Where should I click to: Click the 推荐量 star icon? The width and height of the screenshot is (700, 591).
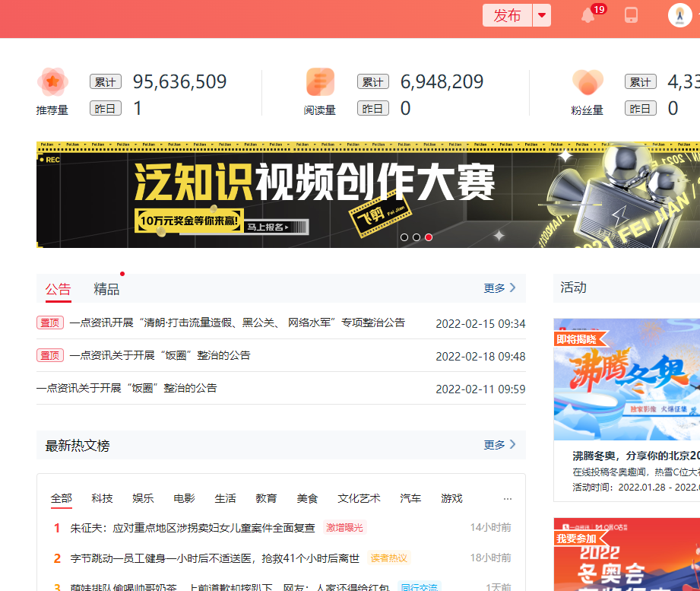click(x=52, y=81)
